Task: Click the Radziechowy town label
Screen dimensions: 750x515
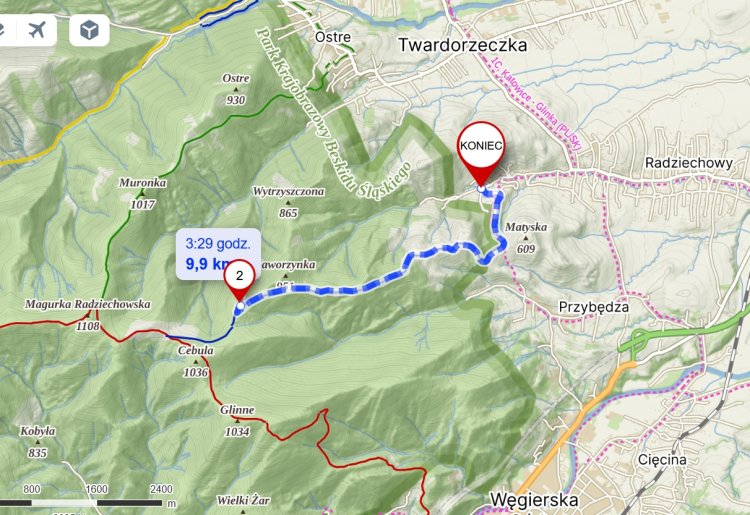Action: 689,163
